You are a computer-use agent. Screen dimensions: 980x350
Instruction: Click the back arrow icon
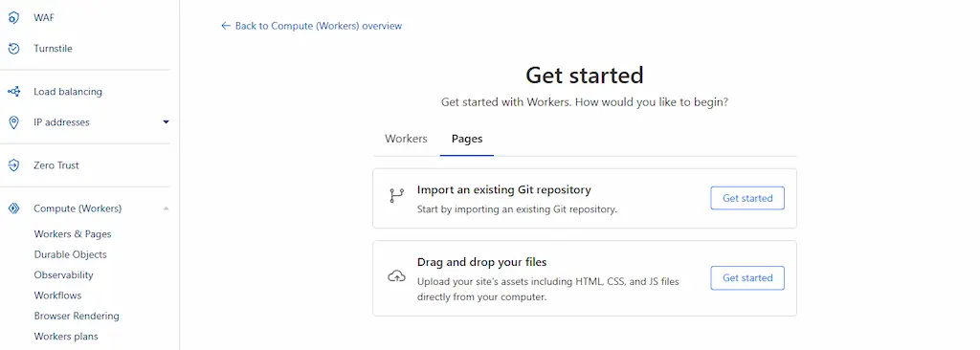226,26
